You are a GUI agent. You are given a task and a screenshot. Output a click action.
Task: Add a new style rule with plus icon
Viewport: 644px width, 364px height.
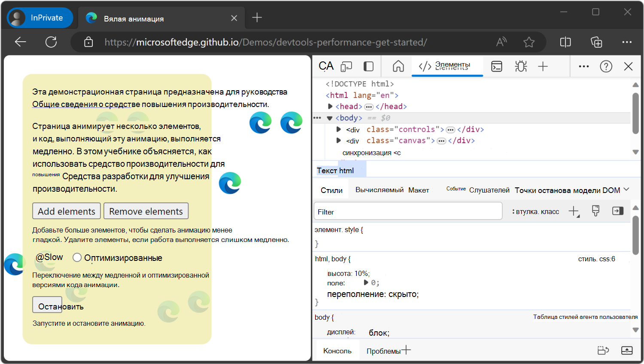[574, 211]
